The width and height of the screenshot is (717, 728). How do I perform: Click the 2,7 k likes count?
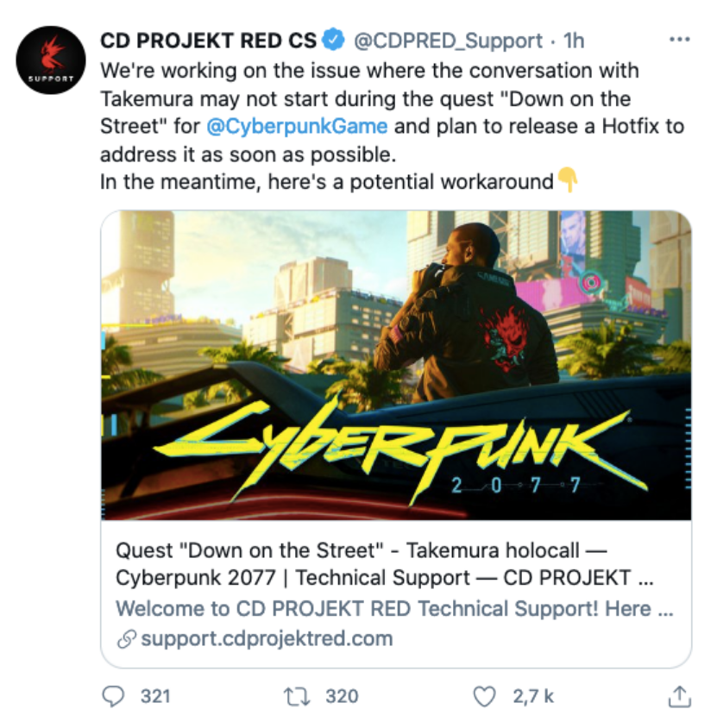click(533, 695)
